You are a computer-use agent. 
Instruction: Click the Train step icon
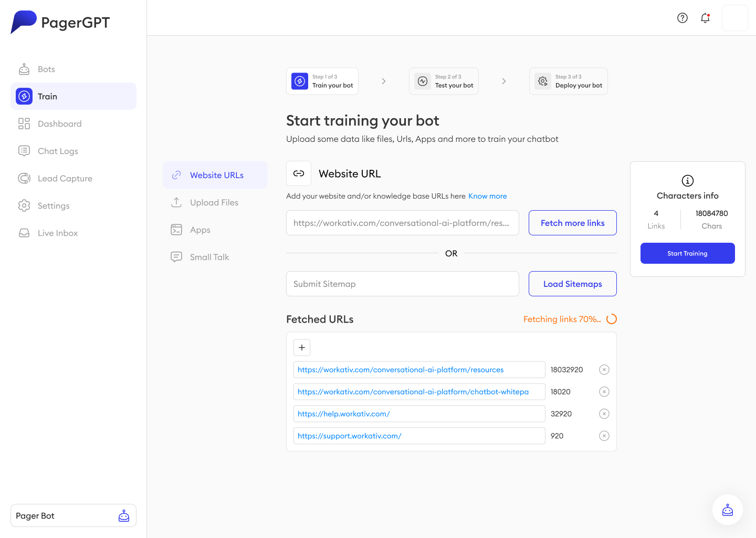pyautogui.click(x=300, y=81)
